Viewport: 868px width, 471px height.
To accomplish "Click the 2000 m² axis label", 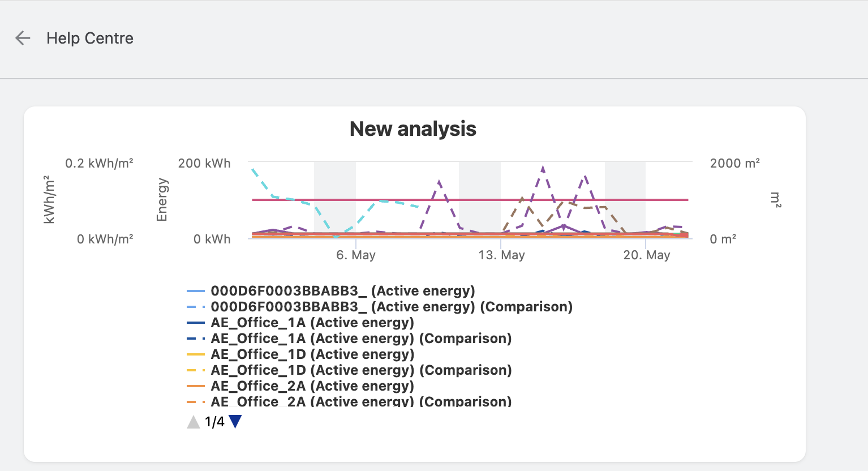I will pyautogui.click(x=734, y=164).
